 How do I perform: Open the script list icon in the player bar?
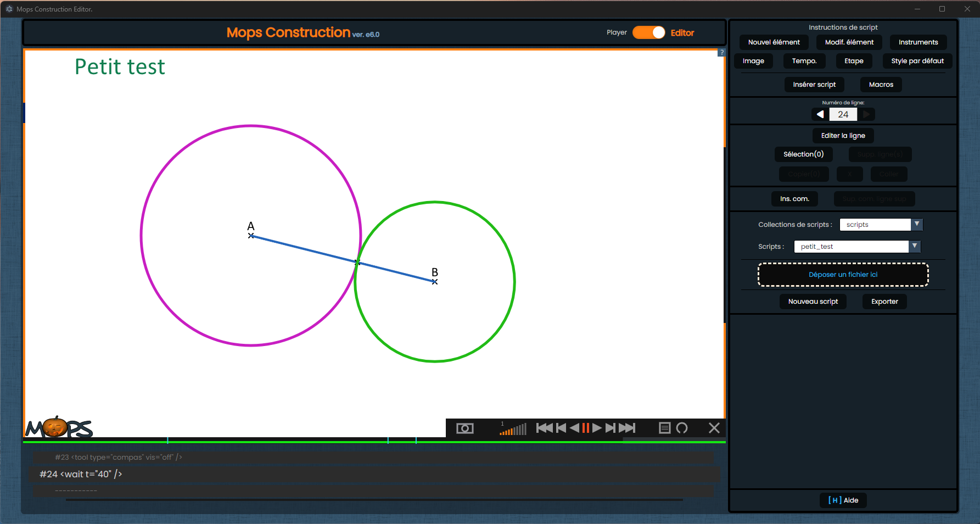click(664, 428)
